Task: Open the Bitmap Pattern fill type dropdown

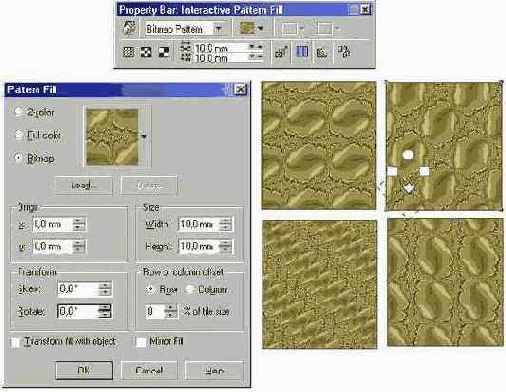Action: 219,29
